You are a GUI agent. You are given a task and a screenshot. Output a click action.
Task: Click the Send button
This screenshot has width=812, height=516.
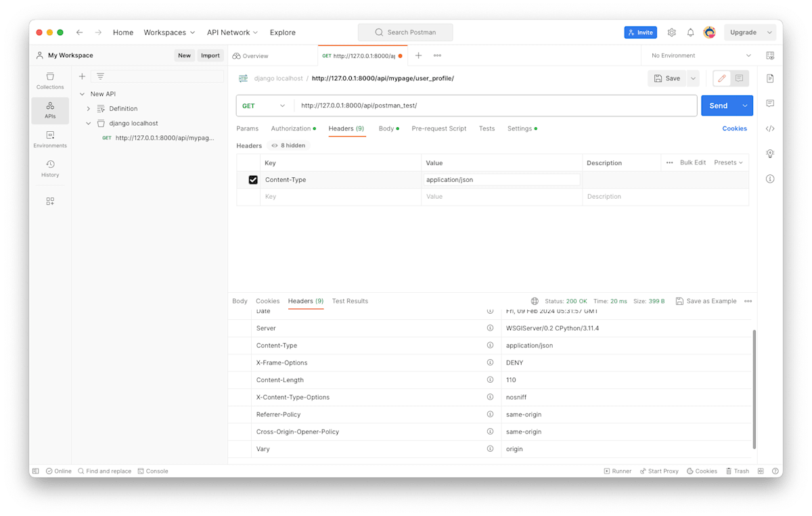coord(719,105)
